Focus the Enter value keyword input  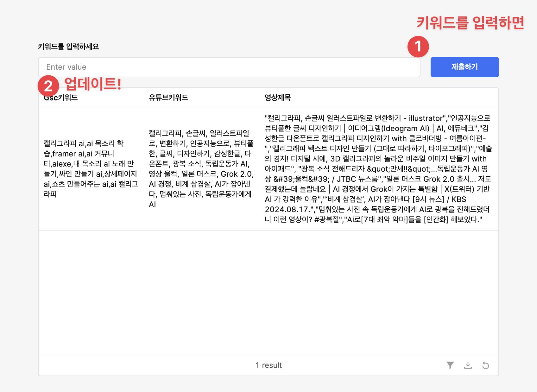coord(229,67)
